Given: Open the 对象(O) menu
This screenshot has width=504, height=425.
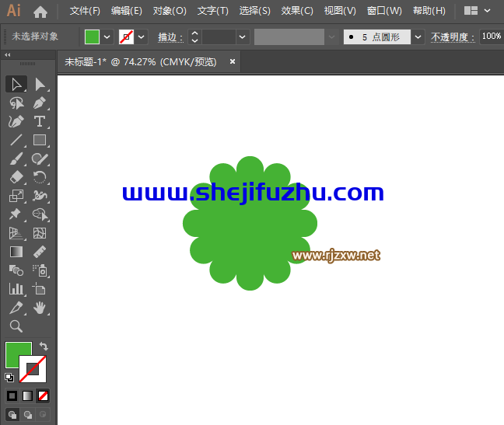Looking at the screenshot, I should pos(170,11).
